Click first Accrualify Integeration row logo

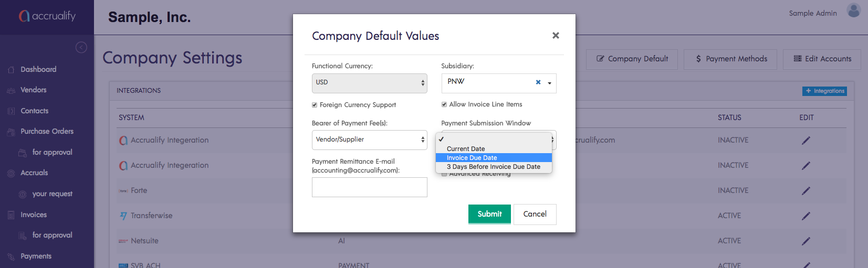coord(123,141)
